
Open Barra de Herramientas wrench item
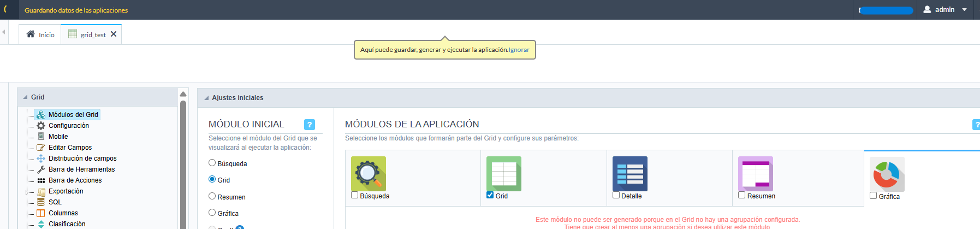(x=81, y=169)
